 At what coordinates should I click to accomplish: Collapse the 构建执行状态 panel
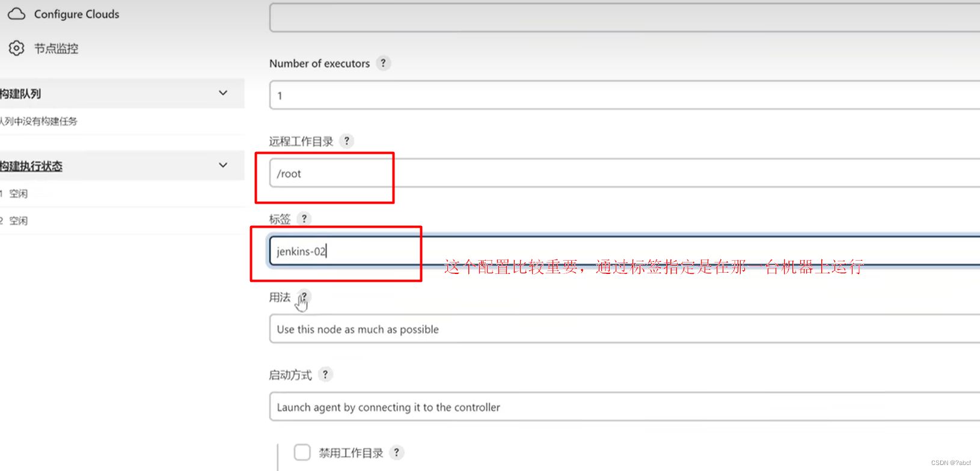click(x=223, y=165)
